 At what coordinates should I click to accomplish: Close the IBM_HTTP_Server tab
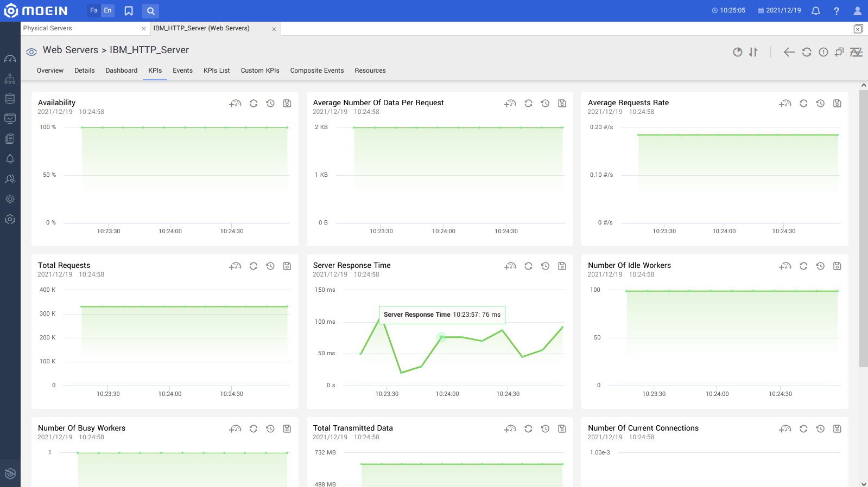click(274, 29)
